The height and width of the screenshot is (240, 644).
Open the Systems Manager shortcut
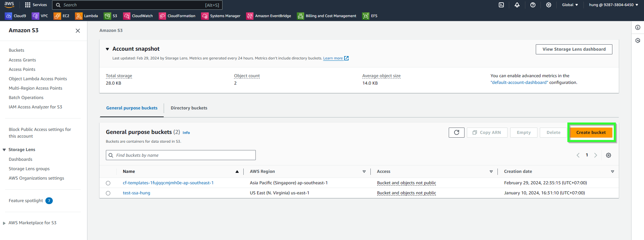(x=221, y=16)
